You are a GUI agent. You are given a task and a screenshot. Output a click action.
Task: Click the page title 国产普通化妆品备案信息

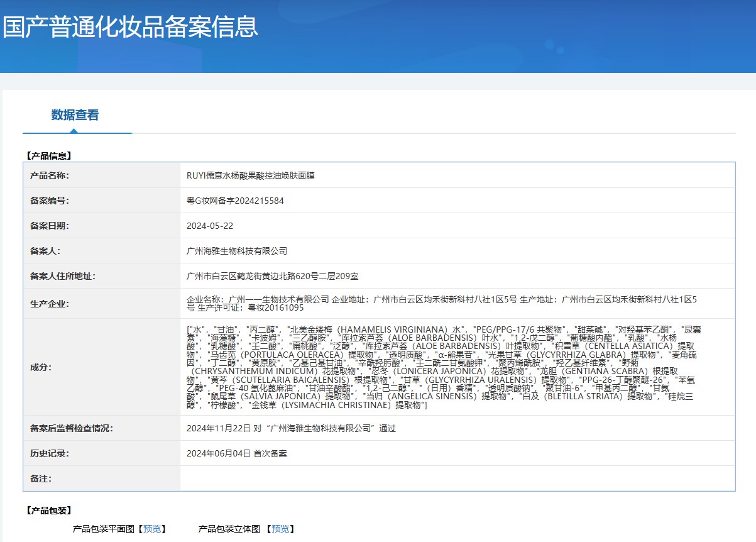point(130,26)
